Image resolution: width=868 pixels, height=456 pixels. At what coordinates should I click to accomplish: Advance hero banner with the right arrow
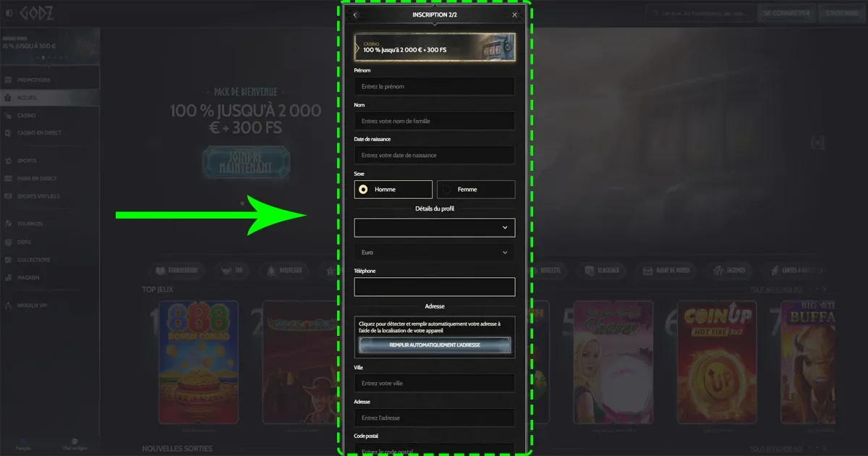(x=817, y=143)
